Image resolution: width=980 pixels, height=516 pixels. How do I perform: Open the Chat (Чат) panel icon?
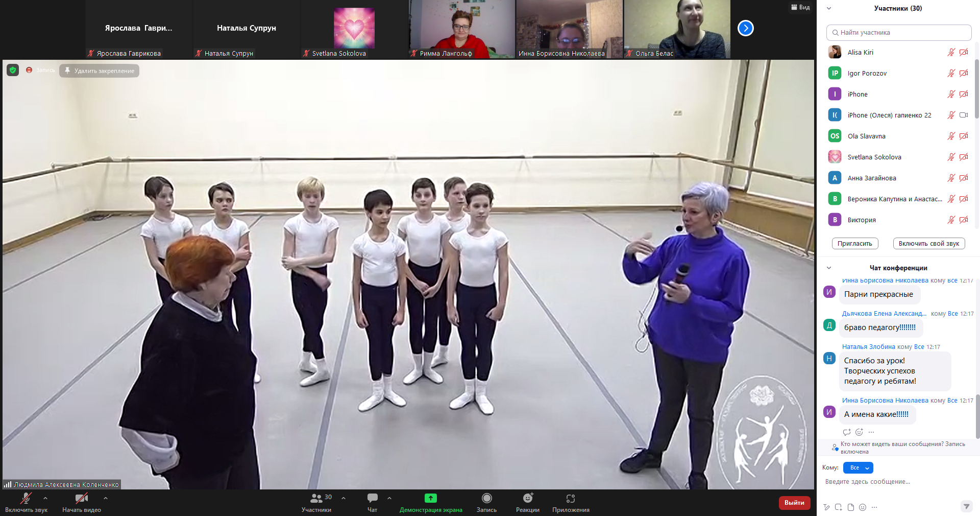click(x=372, y=498)
